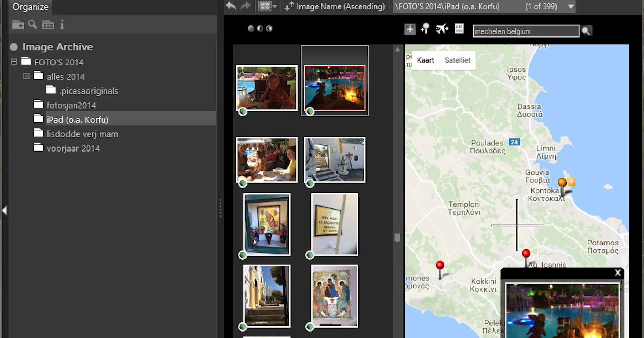
Task: Open the thumbnail view mode dropdown
Action: 267,6
